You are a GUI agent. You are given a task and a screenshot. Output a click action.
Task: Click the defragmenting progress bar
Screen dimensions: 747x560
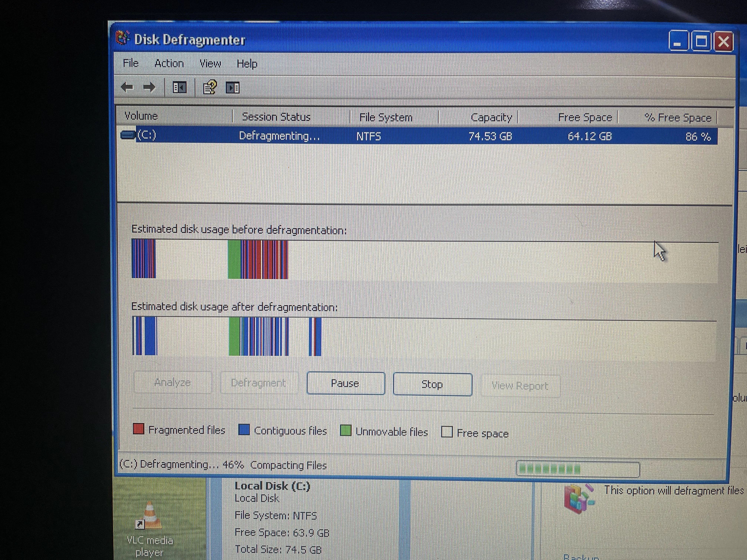(x=577, y=469)
